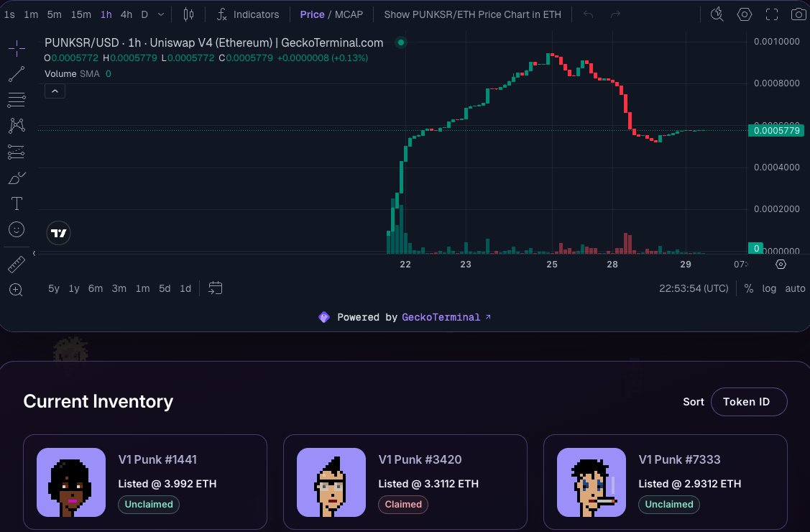This screenshot has height=532, width=810.
Task: Take a chart snapshot with camera icon
Action: tap(799, 14)
